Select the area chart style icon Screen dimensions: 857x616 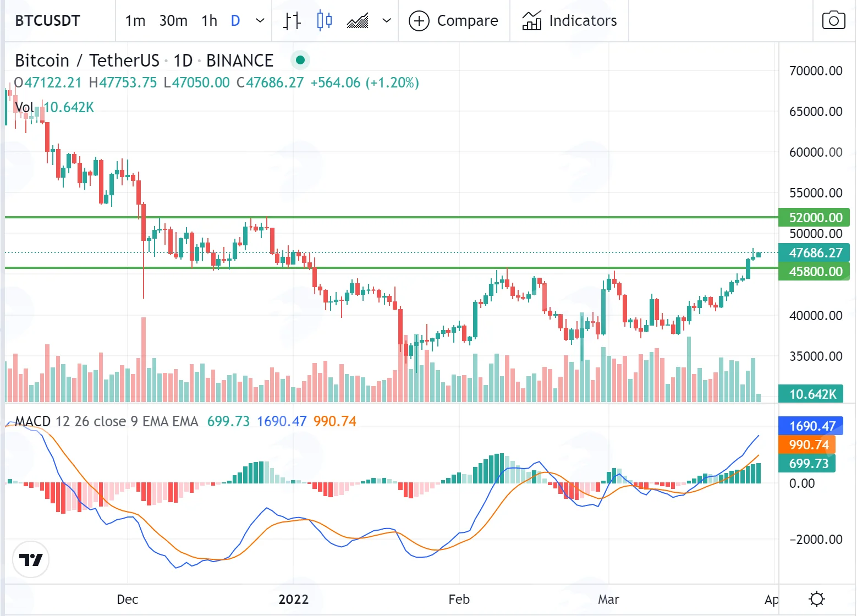pos(358,21)
